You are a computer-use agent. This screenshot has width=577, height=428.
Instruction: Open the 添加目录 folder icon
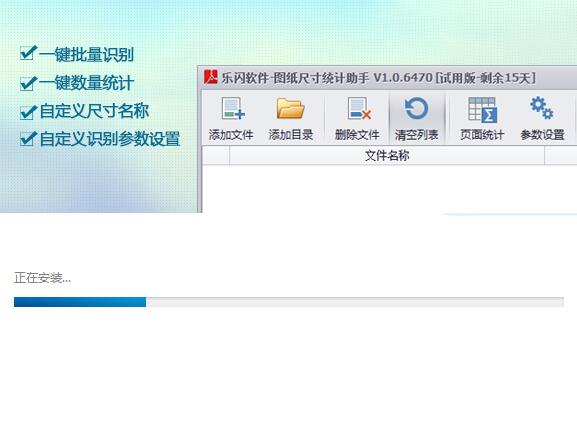(x=290, y=109)
